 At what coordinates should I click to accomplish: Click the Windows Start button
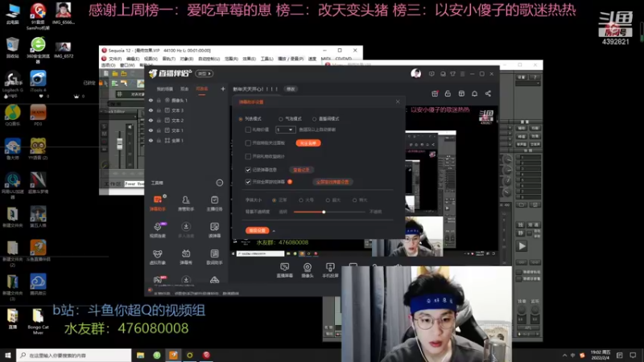(x=8, y=355)
